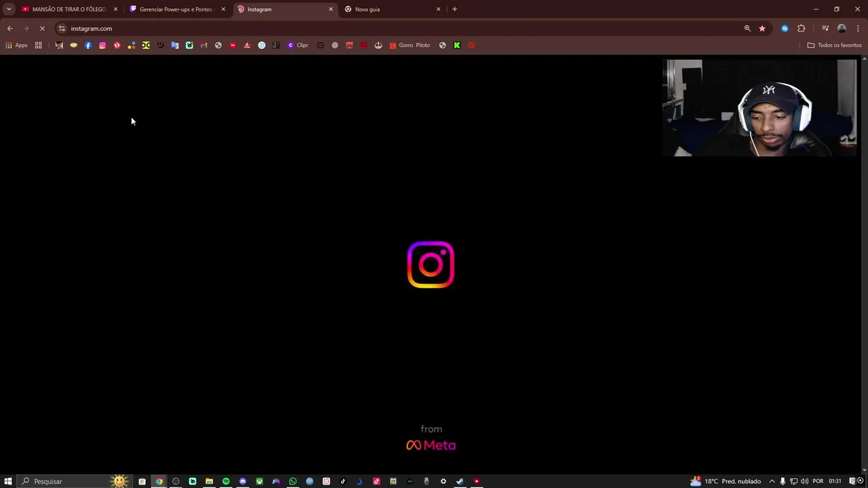Open the Extensions puzzle menu
Viewport: 868px width, 488px height.
(x=801, y=28)
